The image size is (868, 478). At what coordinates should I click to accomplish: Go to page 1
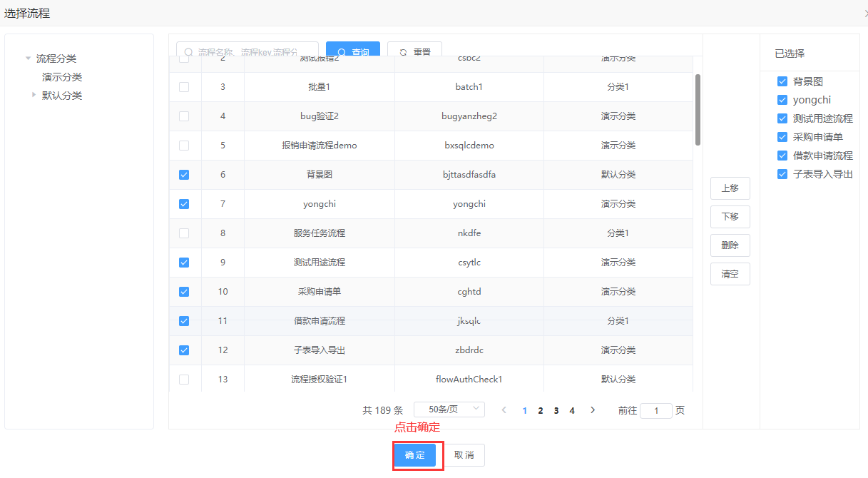[525, 410]
